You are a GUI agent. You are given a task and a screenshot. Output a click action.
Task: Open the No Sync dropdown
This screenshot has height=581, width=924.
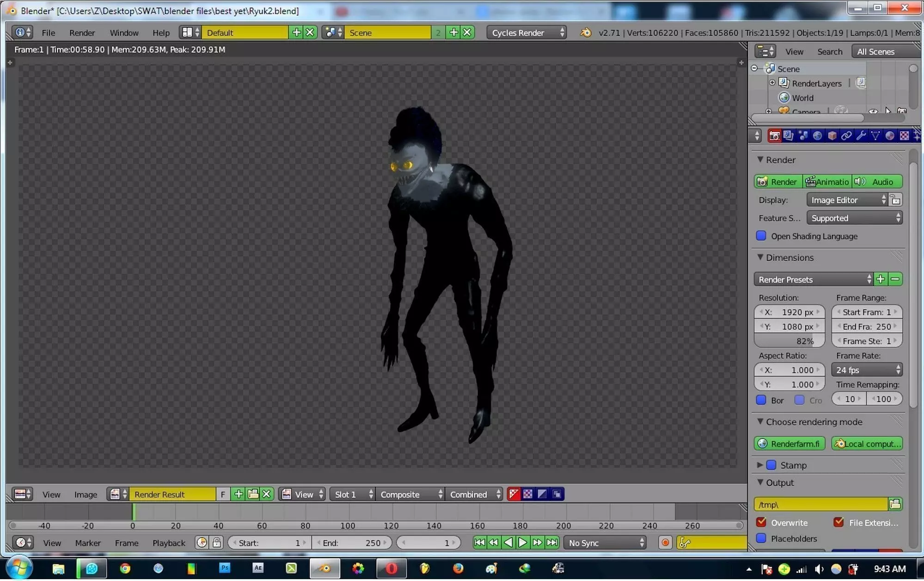click(605, 543)
